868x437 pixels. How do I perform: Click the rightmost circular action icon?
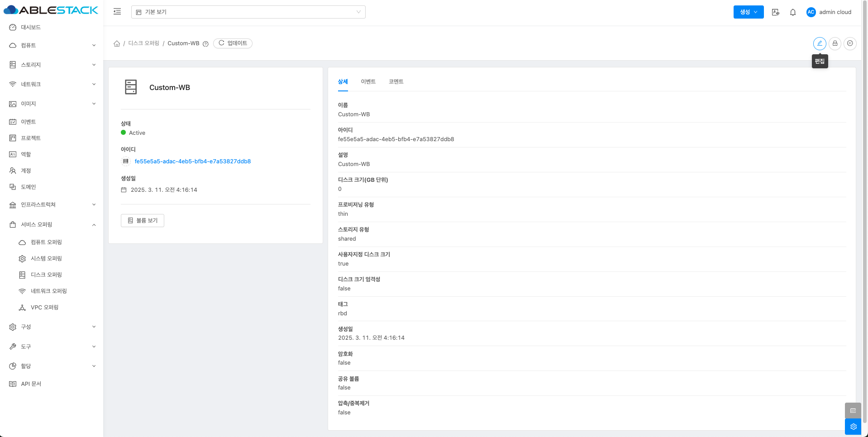click(850, 43)
